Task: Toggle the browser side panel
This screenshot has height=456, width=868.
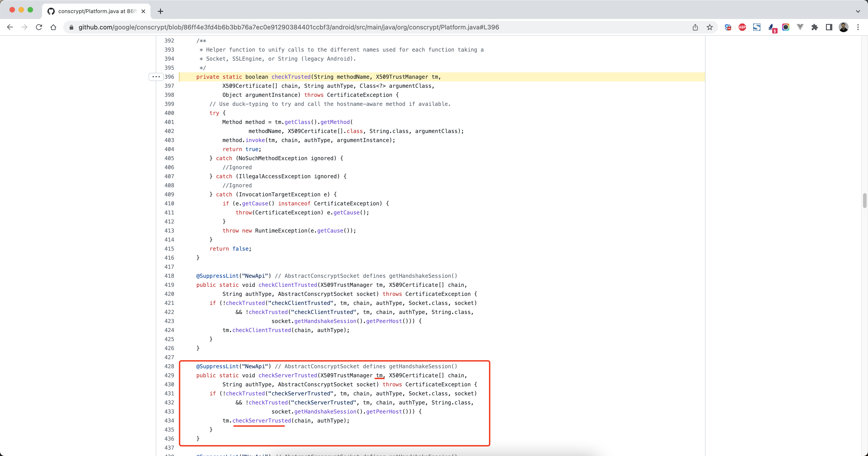Action: tap(829, 27)
